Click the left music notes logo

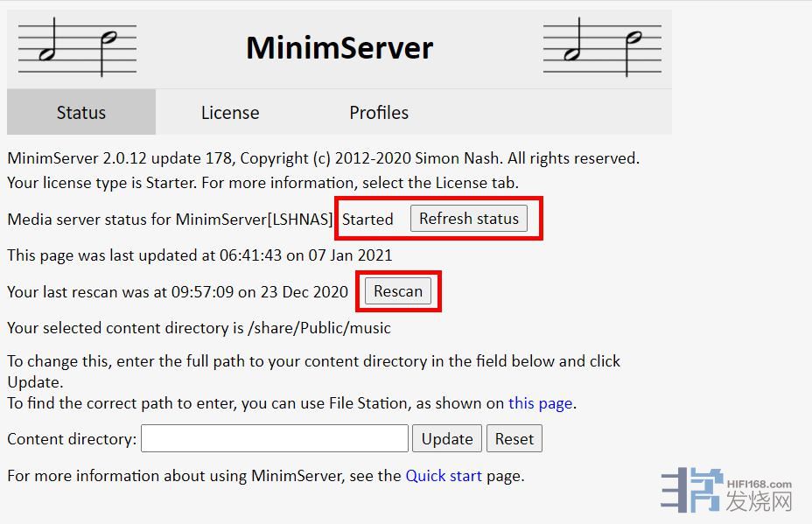click(x=77, y=49)
